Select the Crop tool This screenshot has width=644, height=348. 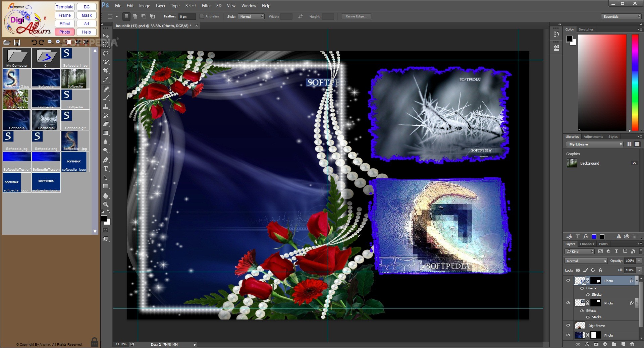[106, 71]
